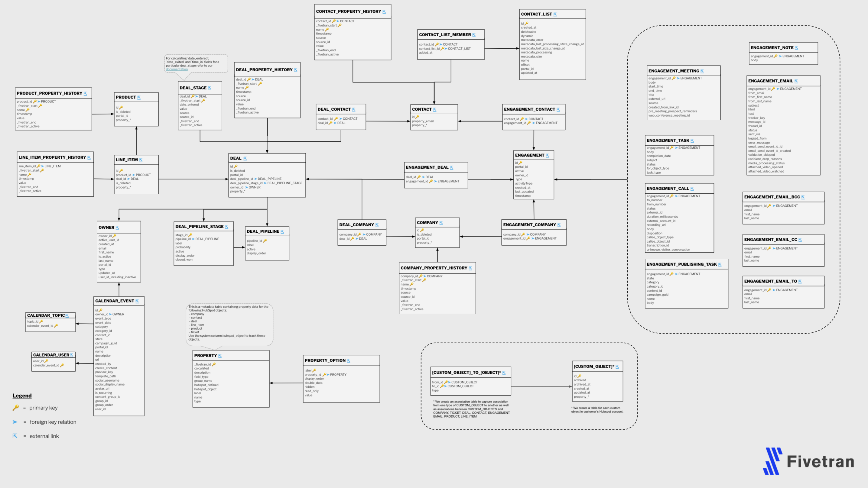Open external link icon beside DEAL table

(245, 159)
